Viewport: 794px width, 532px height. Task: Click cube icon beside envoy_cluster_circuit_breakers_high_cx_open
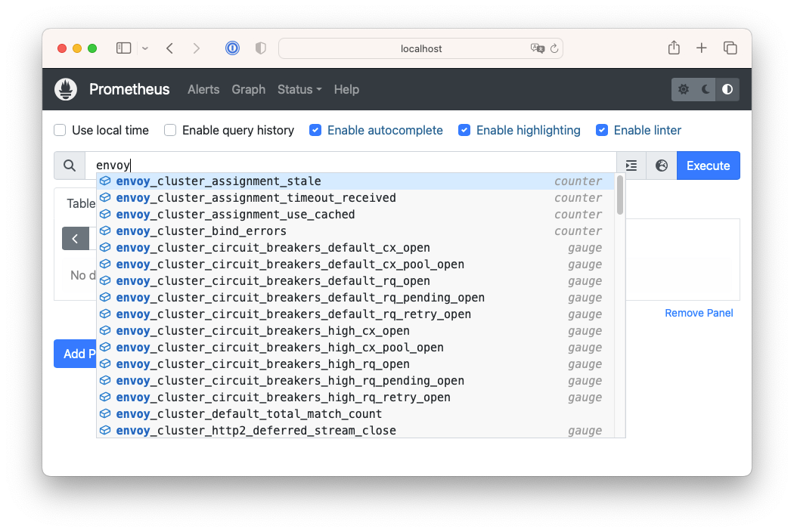[105, 330]
